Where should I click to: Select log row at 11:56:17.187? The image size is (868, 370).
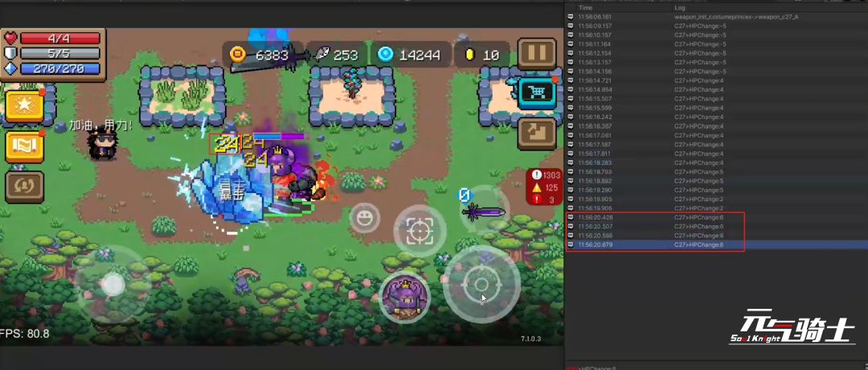click(718, 145)
